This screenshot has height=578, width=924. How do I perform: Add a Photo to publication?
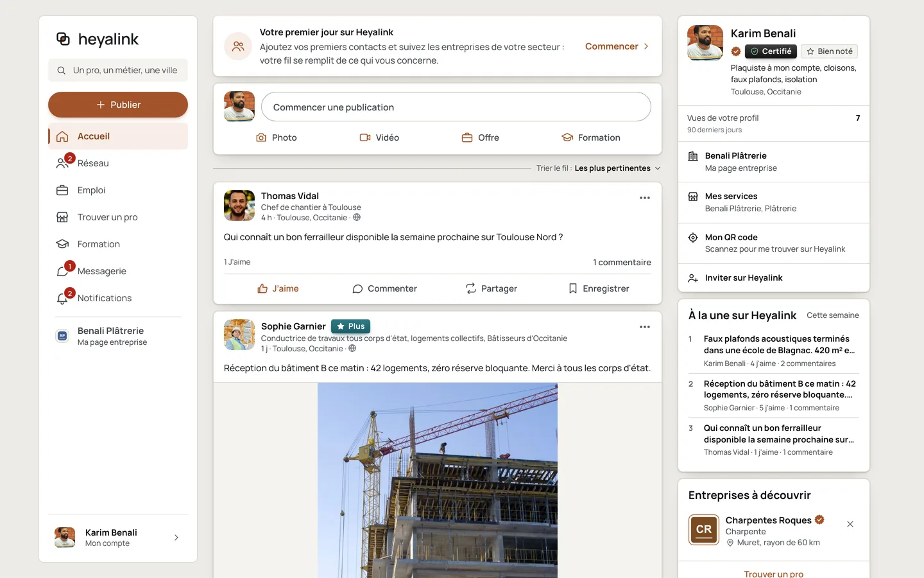click(x=277, y=137)
